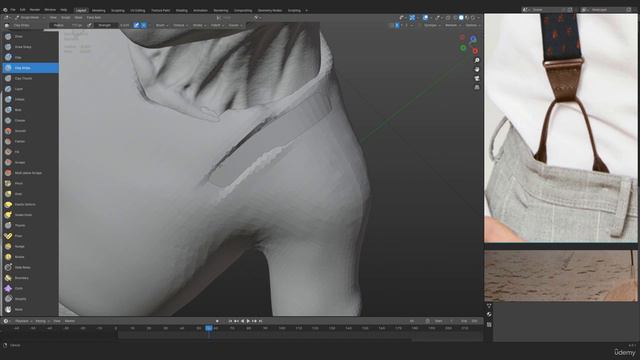Select the Simplify brush
640x360 pixels.
[x=30, y=299]
